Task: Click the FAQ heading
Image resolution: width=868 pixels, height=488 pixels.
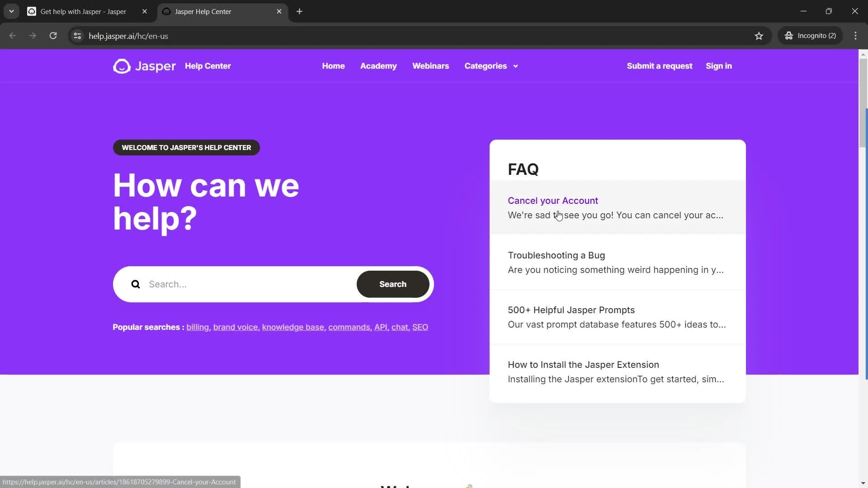Action: [x=523, y=169]
